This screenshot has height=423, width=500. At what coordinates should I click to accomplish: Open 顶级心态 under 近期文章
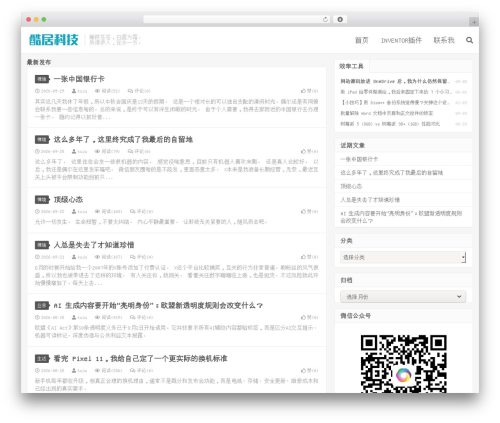[x=351, y=186]
